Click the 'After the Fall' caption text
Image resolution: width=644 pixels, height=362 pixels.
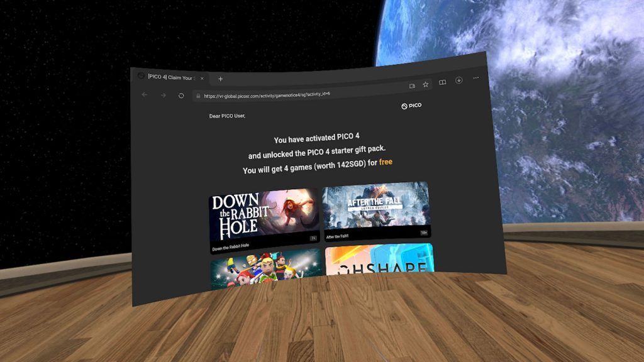coord(337,236)
